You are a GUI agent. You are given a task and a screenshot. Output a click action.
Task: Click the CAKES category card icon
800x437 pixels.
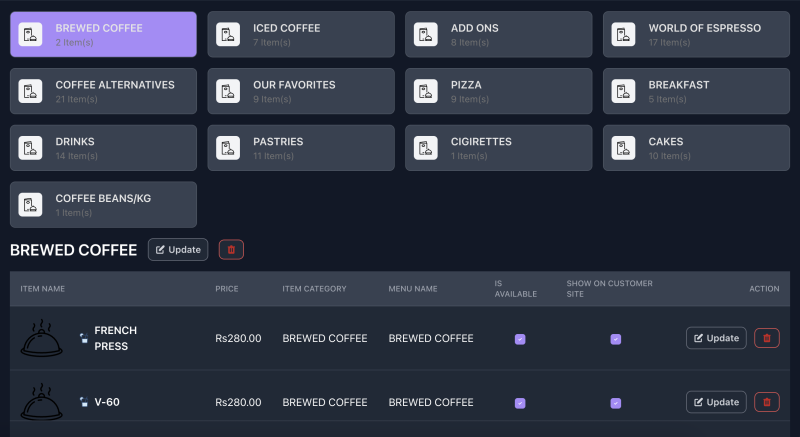[x=623, y=148]
